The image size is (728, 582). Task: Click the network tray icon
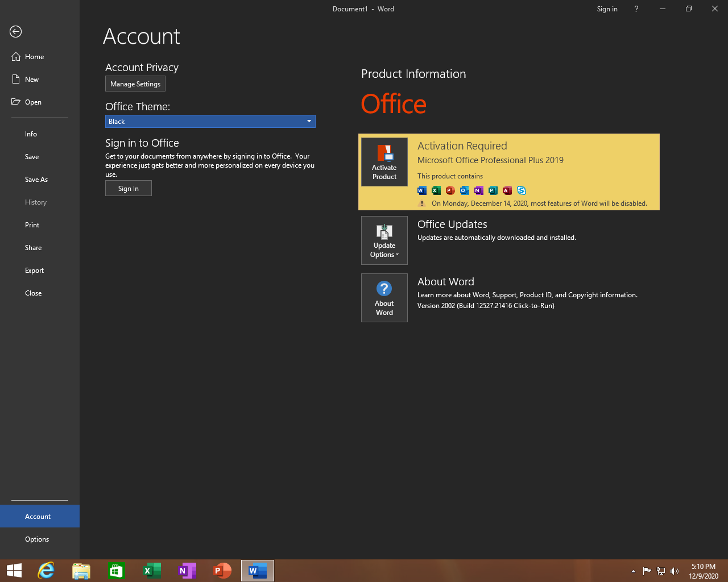coord(661,571)
